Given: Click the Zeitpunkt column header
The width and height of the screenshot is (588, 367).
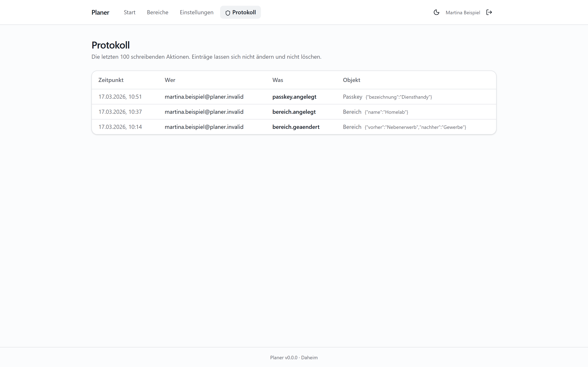Looking at the screenshot, I should click(111, 80).
